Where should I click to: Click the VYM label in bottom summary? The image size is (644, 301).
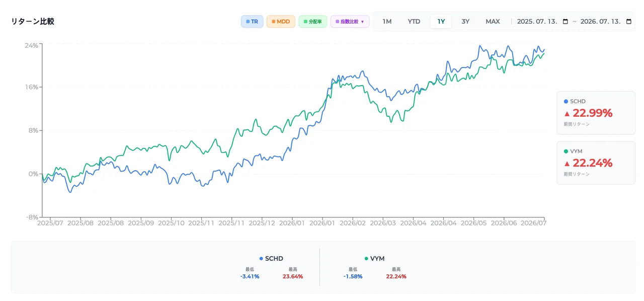tap(377, 258)
